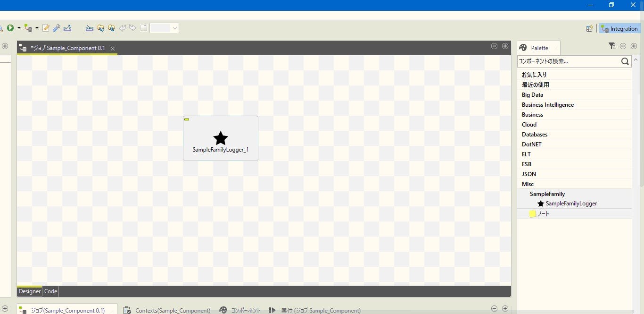This screenshot has height=314, width=644.
Task: Expand the Big Data palette category
Action: (574, 94)
